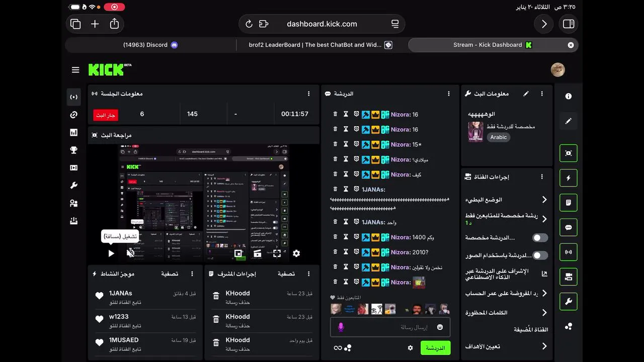
Task: Open activity feed panel three-dot menu
Action: point(192,274)
